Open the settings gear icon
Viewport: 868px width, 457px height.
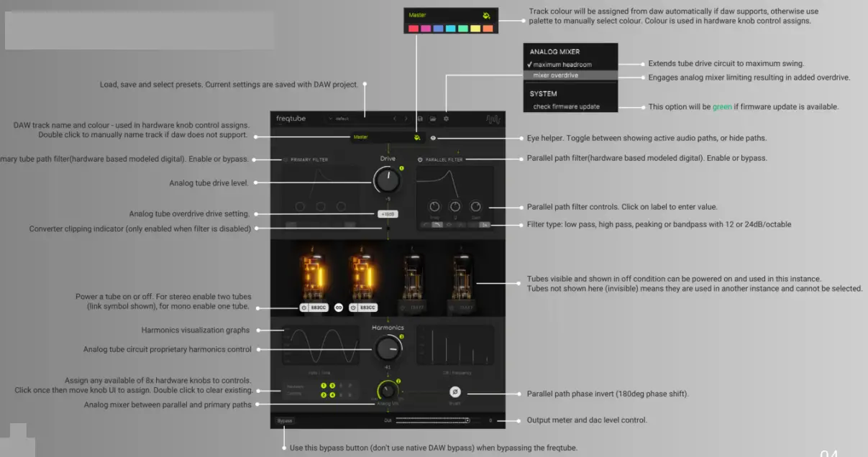tap(446, 119)
